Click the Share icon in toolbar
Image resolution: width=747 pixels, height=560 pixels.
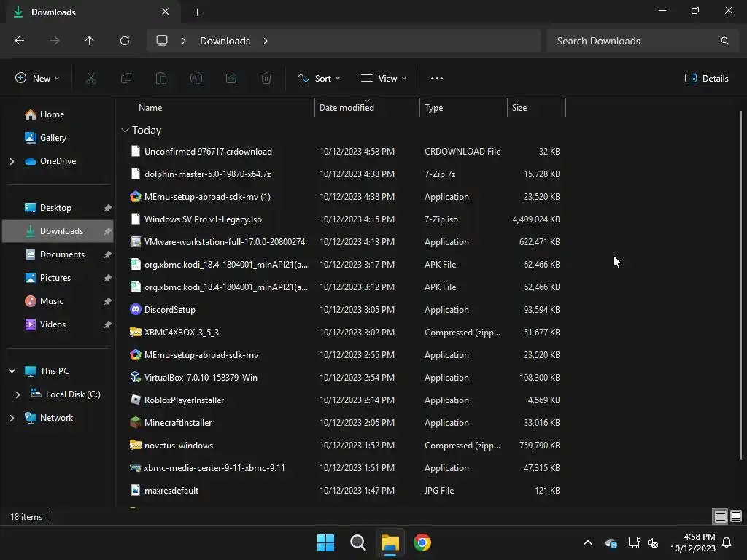[x=231, y=79]
